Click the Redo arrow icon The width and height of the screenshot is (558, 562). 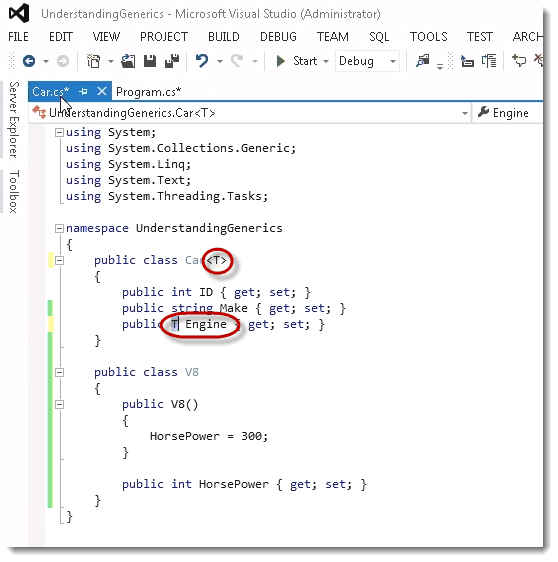tap(237, 61)
